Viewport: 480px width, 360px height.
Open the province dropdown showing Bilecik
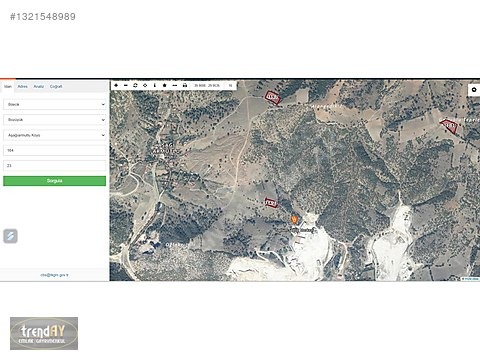click(x=55, y=104)
